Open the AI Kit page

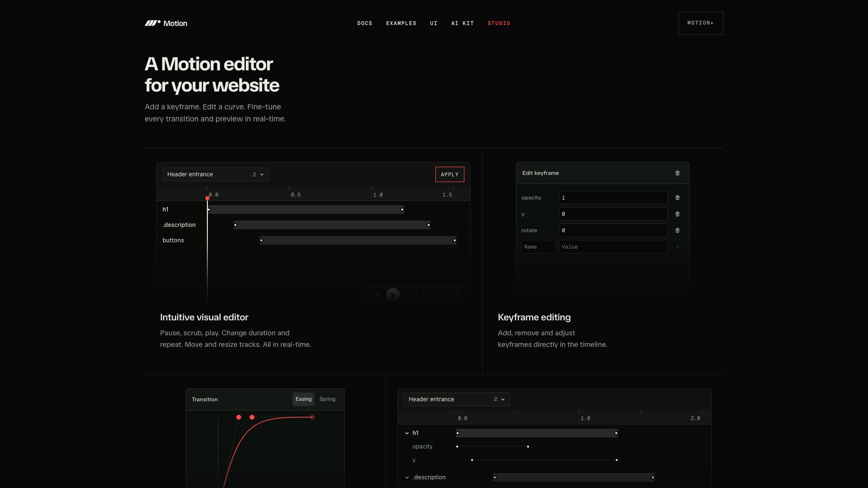(x=462, y=23)
